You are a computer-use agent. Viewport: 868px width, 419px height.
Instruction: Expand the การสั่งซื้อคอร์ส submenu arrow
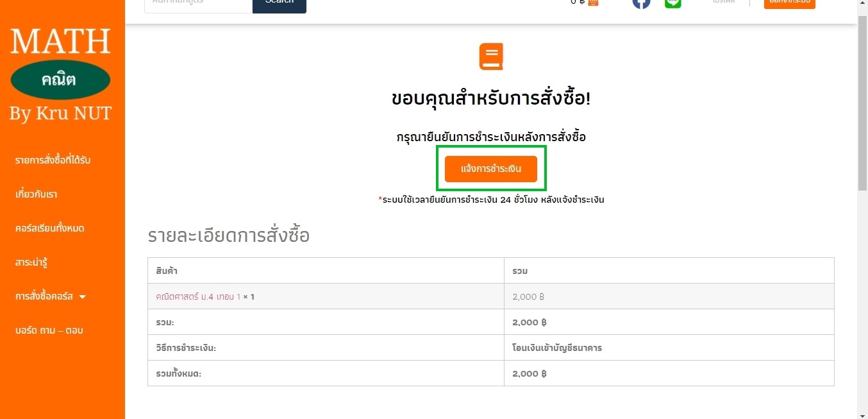pyautogui.click(x=83, y=296)
